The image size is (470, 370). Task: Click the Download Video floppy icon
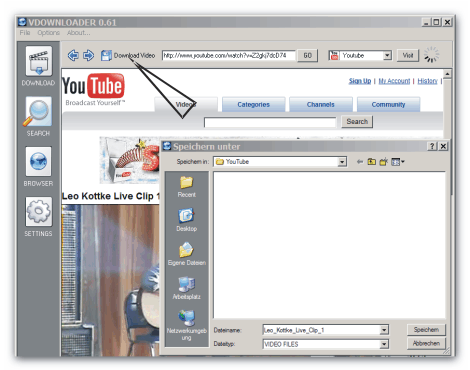click(x=106, y=55)
